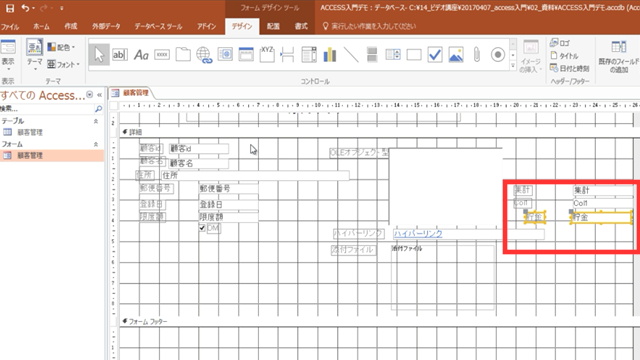Select the Label control tool
The width and height of the screenshot is (640, 360).
coord(141,55)
